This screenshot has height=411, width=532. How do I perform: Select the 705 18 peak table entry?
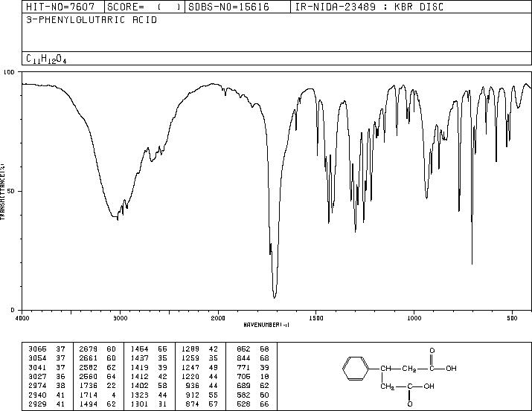coord(253,376)
